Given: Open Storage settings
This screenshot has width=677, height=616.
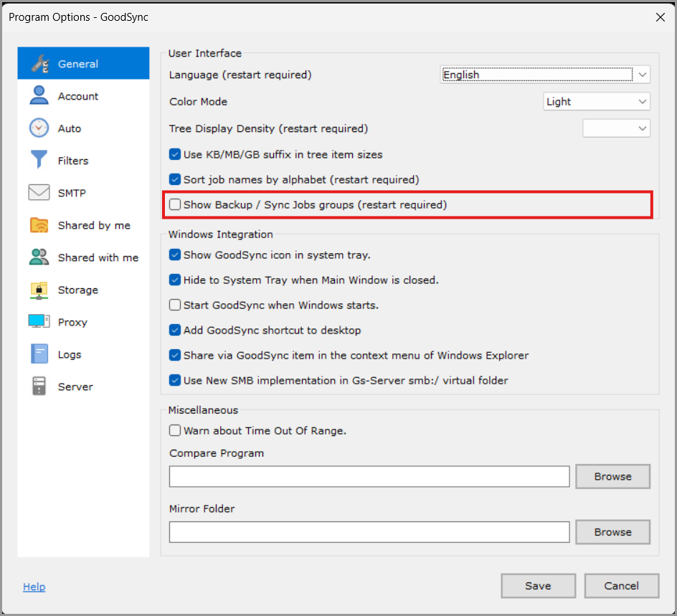Looking at the screenshot, I should pyautogui.click(x=83, y=290).
